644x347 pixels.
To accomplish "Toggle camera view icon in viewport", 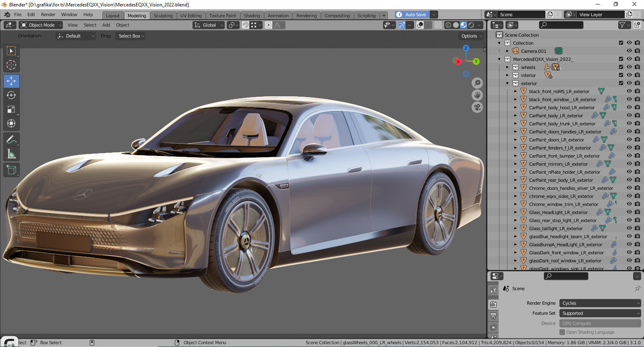I will coord(477,108).
